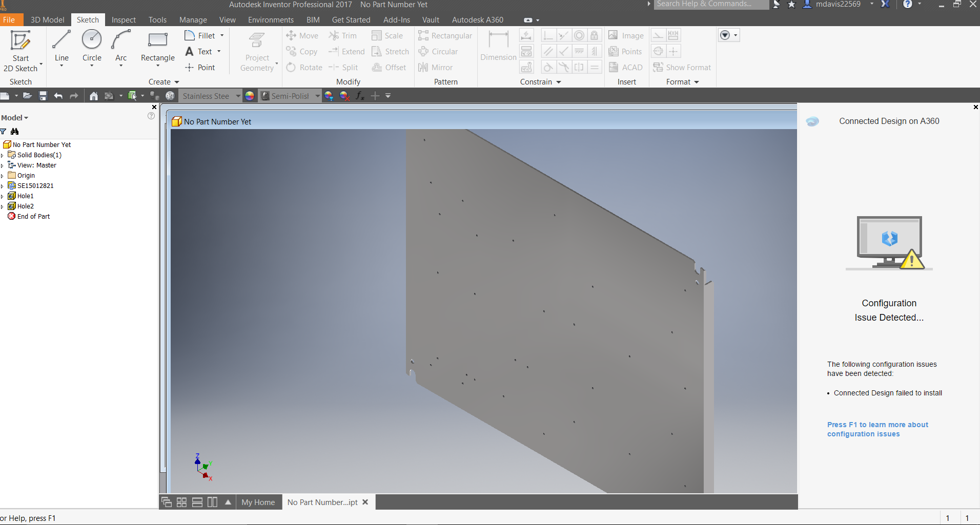Image resolution: width=980 pixels, height=525 pixels.
Task: Open the My Home document tab
Action: pyautogui.click(x=258, y=502)
